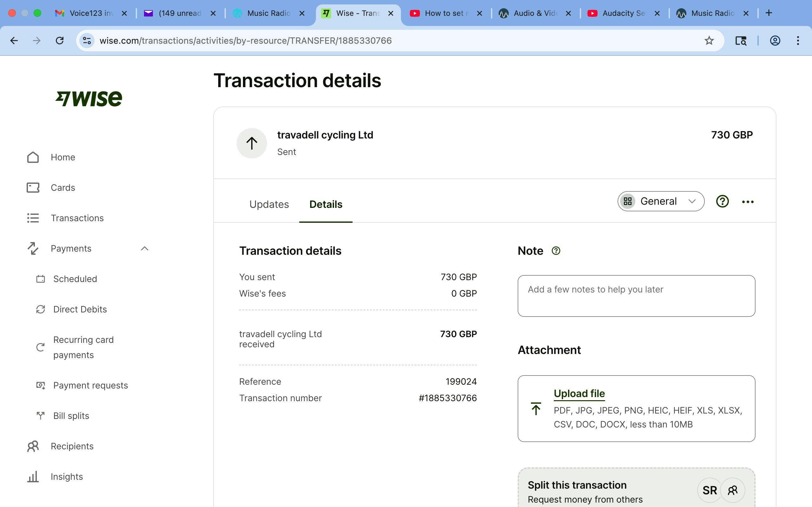Open Direct Debits in sidebar
The image size is (812, 507).
coord(80,309)
